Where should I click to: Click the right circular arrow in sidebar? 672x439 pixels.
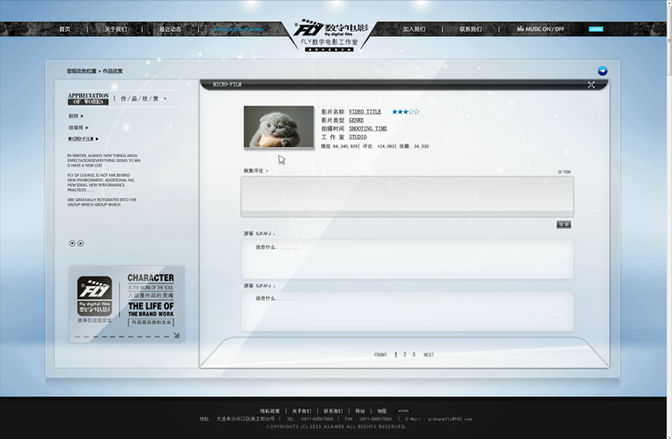pos(81,243)
